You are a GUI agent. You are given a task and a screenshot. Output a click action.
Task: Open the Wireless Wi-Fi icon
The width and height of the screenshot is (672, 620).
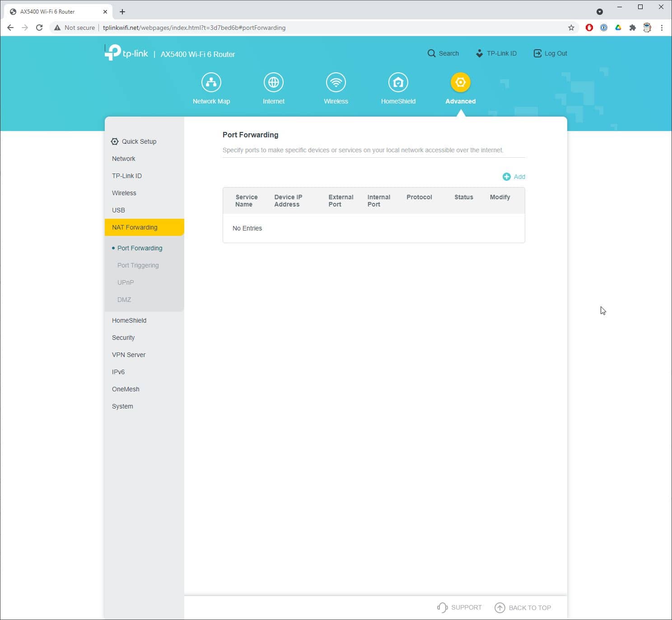[x=336, y=82]
